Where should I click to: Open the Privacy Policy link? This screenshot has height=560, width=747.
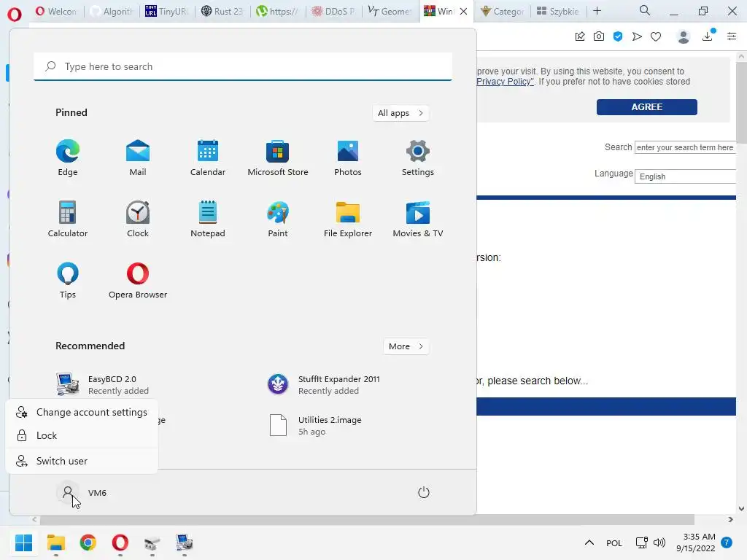(x=505, y=82)
